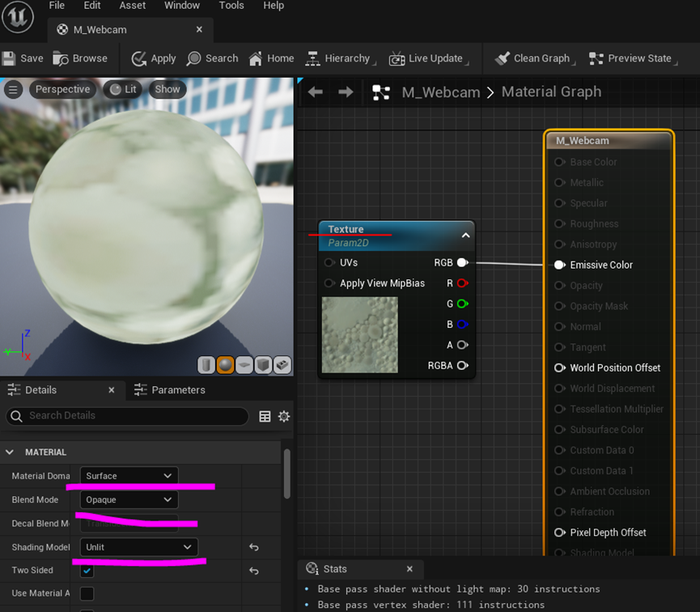This screenshot has width=700, height=612.
Task: Switch to the Parameters tab
Action: coord(177,389)
